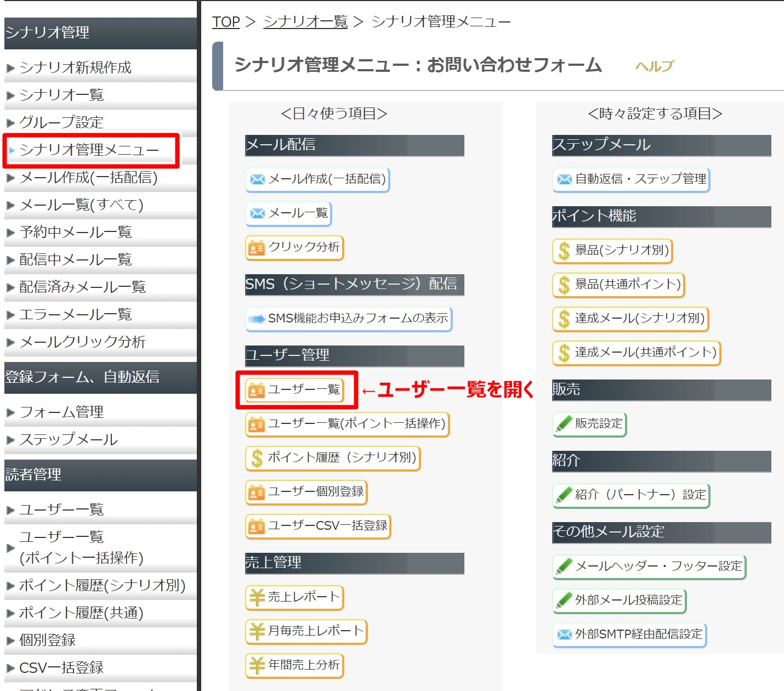The image size is (784, 691).
Task: Click card icon on ユーザーCSV一括登録
Action: (x=257, y=526)
